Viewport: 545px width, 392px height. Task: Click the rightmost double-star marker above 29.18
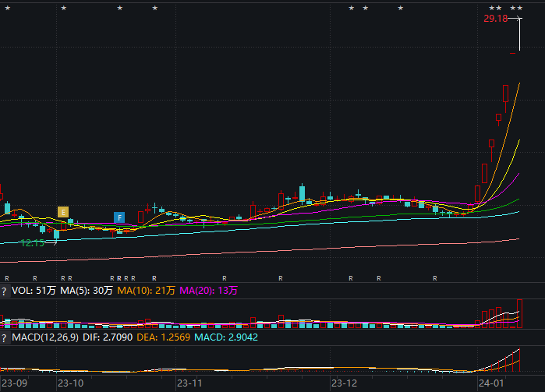click(x=516, y=8)
